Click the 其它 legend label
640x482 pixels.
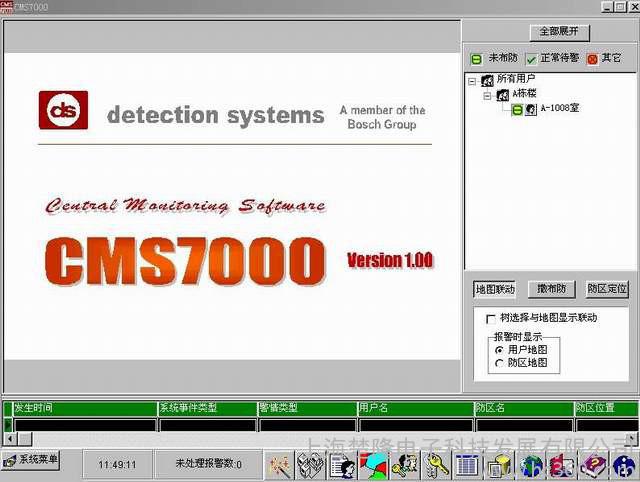point(611,58)
